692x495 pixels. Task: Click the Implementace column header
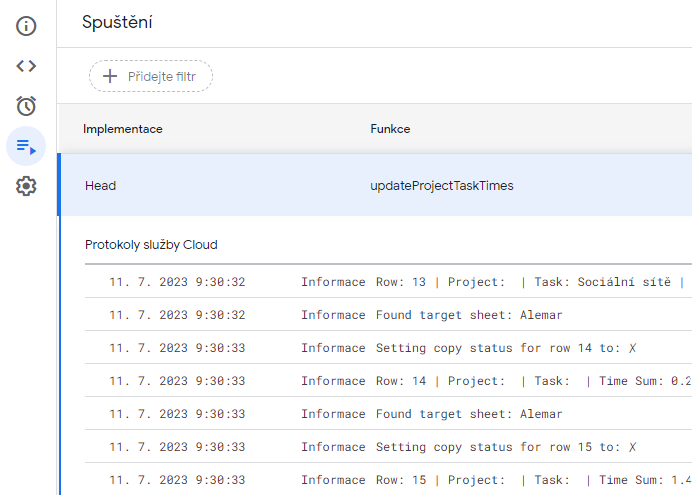[x=123, y=129]
